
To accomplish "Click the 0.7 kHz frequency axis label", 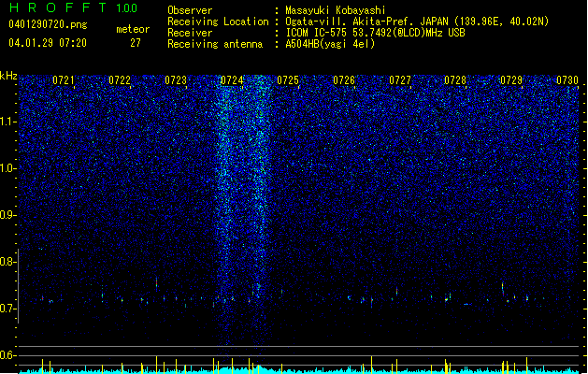I will (8, 309).
